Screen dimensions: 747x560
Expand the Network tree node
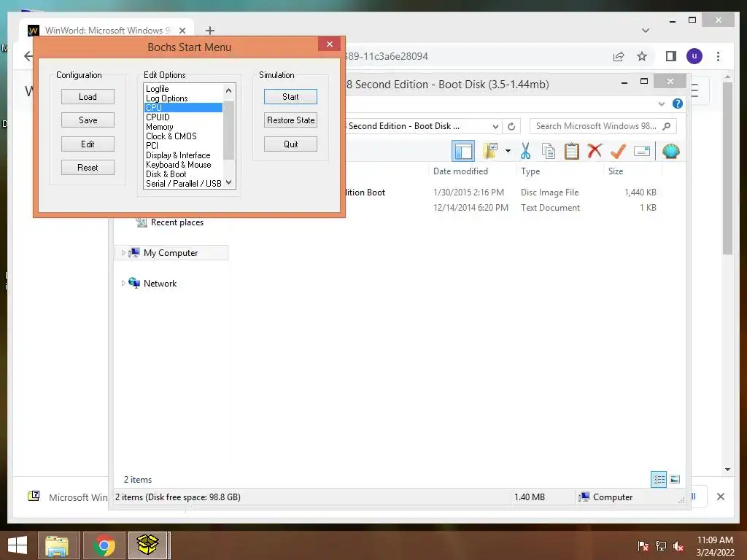pyautogui.click(x=123, y=284)
